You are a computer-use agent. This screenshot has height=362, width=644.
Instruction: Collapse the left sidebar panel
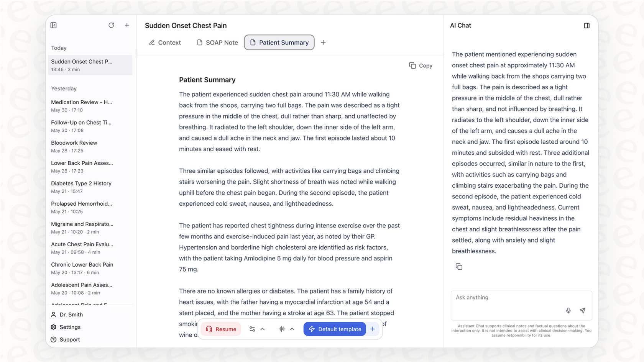point(54,25)
